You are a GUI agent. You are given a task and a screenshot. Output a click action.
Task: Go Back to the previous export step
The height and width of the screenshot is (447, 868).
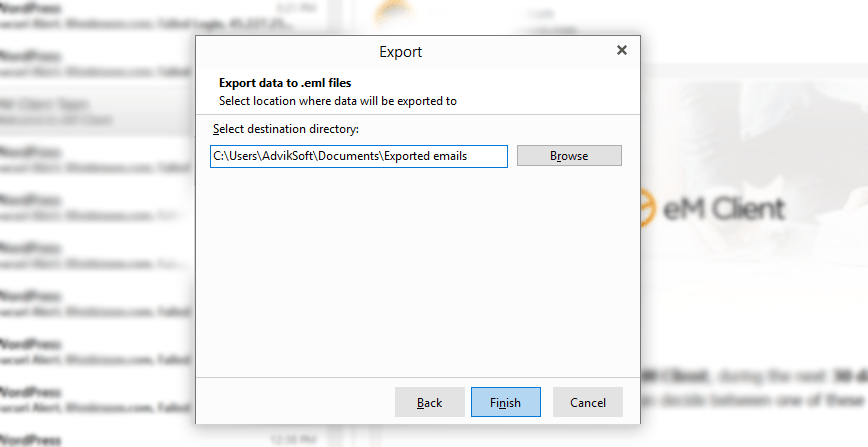click(x=430, y=402)
